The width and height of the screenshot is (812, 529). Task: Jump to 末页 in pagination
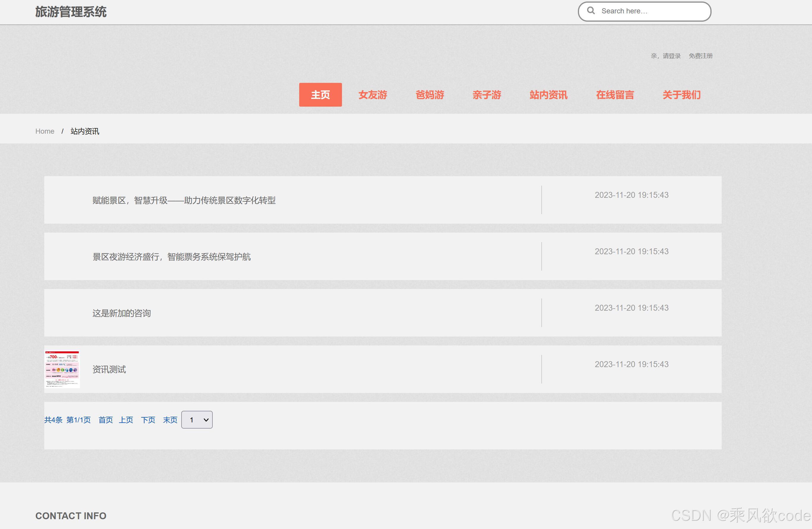[170, 420]
